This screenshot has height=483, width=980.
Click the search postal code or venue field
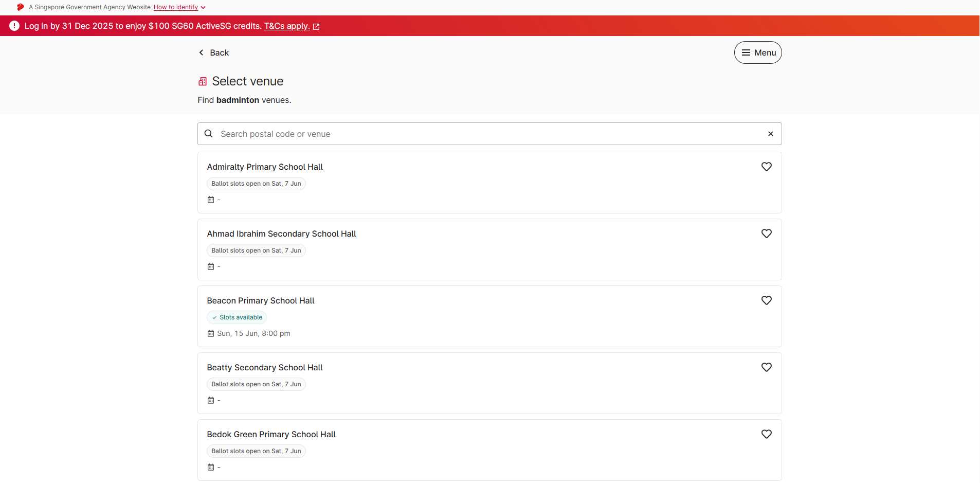click(x=488, y=134)
